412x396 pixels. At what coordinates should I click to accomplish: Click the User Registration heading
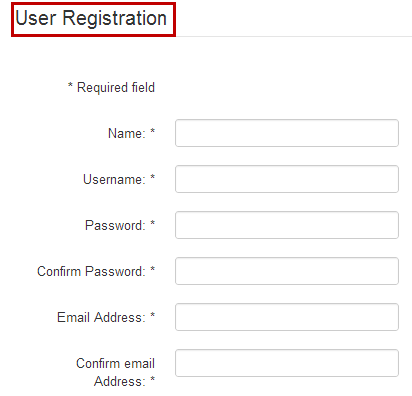click(x=91, y=18)
